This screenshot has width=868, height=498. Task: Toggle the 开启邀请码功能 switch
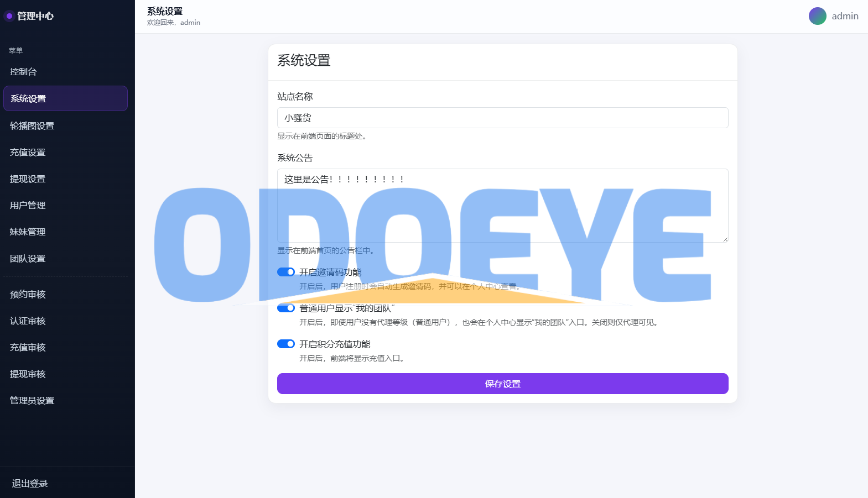click(x=286, y=272)
